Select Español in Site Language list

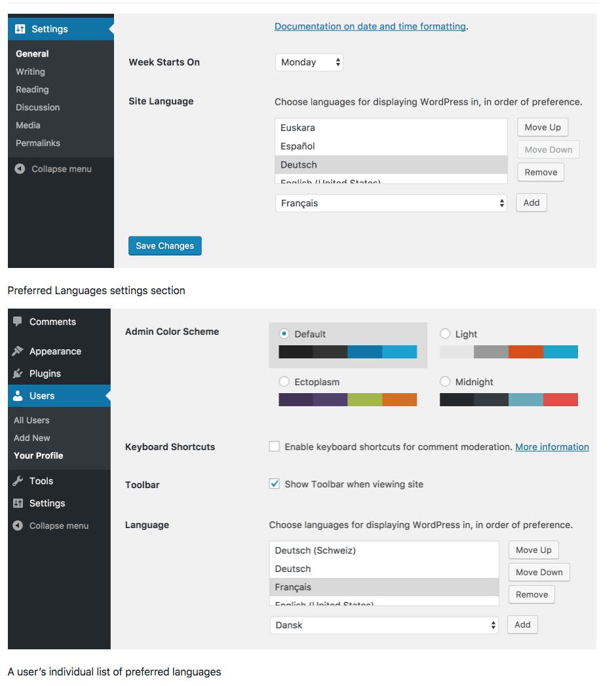point(391,146)
